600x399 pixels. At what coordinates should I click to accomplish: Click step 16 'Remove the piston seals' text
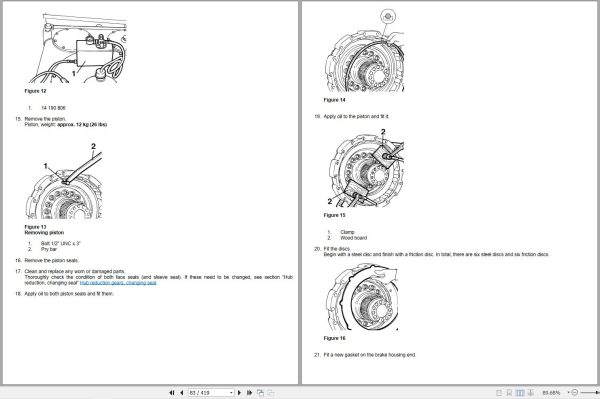point(52,261)
